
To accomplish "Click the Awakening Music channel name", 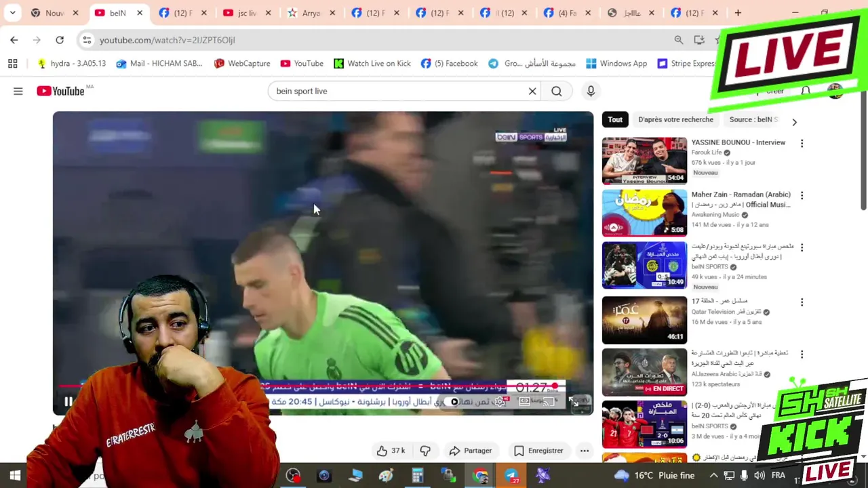I will 715,215.
